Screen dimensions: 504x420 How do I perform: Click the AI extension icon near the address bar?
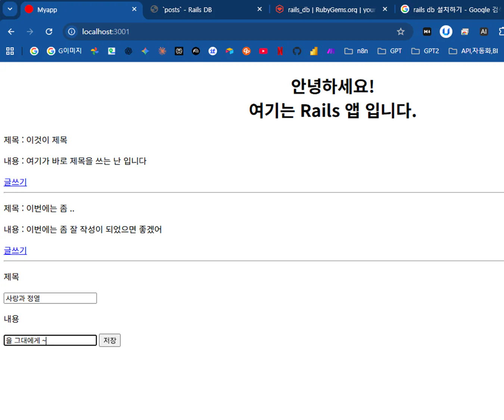point(483,32)
